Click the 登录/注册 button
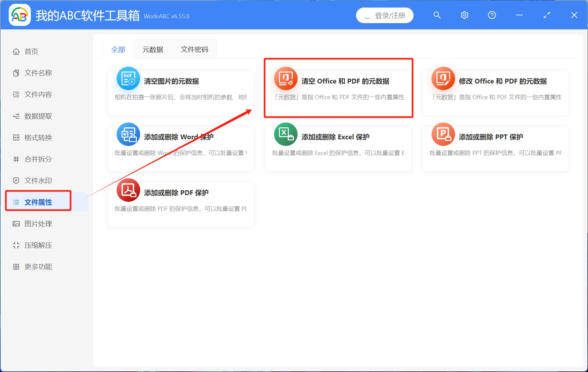Viewport: 588px width, 372px height. coord(384,15)
